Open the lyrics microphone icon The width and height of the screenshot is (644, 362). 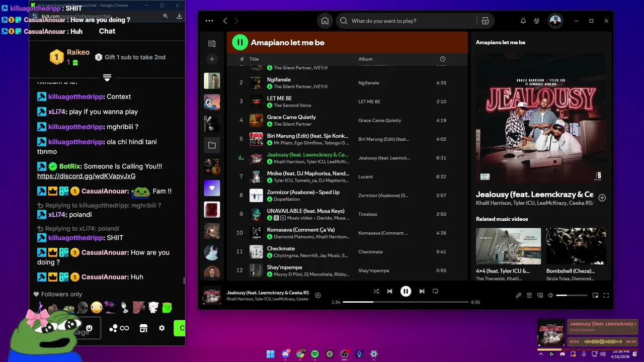click(x=518, y=296)
